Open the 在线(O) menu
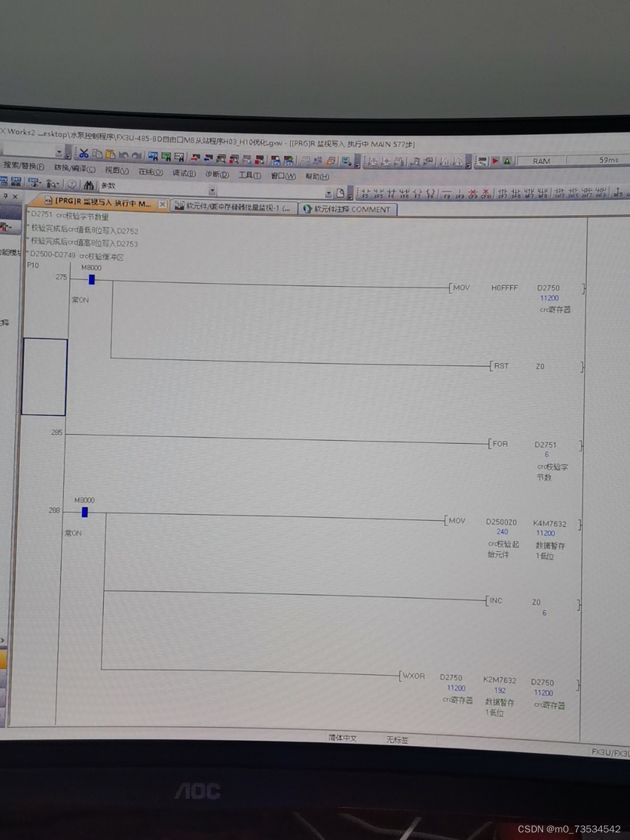Image resolution: width=630 pixels, height=840 pixels. (x=150, y=171)
